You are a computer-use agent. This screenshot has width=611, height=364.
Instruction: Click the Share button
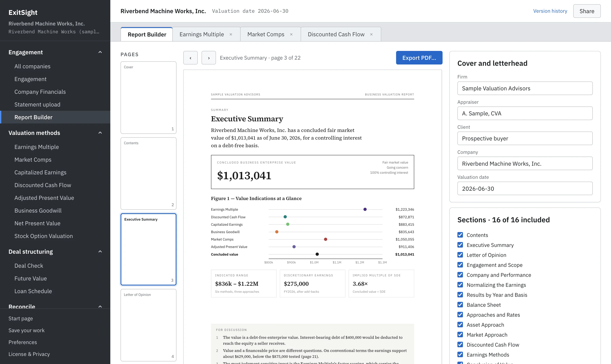(x=587, y=11)
